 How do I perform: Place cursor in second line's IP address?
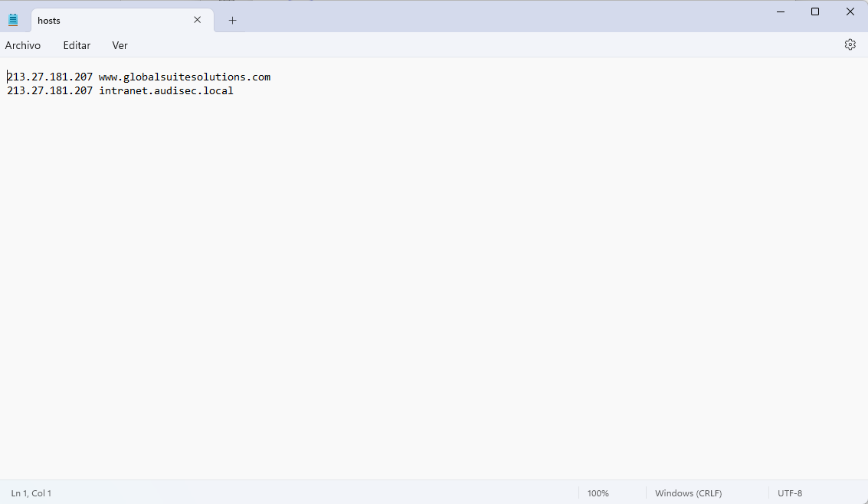(50, 91)
